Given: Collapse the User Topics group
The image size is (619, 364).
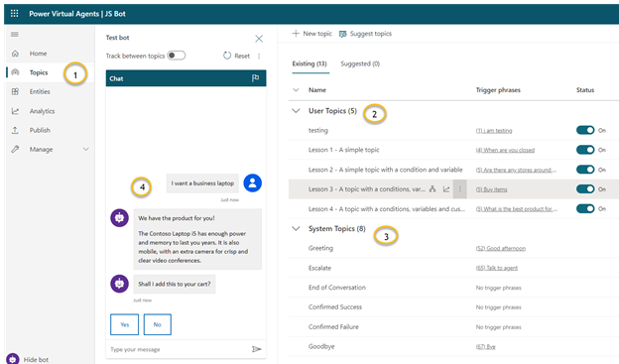Looking at the screenshot, I should click(x=296, y=111).
